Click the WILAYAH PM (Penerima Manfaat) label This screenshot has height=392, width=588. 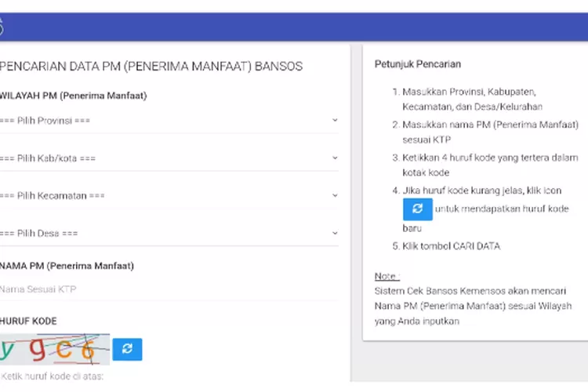point(73,96)
